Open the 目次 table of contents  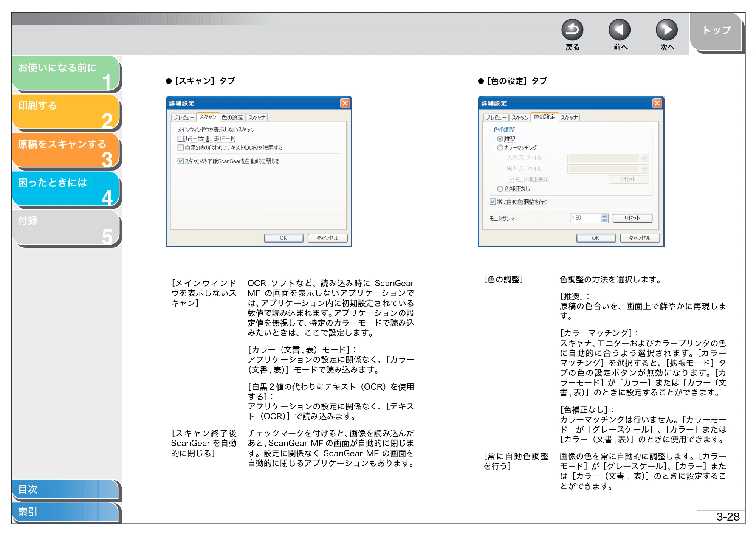[x=65, y=489]
